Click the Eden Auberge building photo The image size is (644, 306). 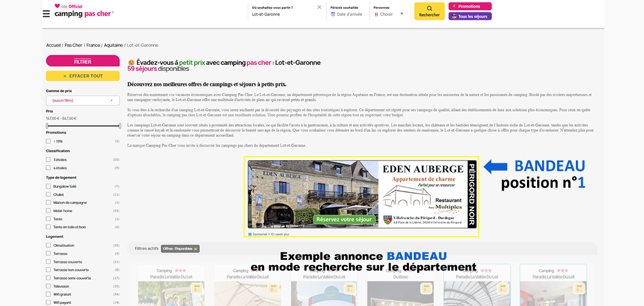[x=313, y=194]
